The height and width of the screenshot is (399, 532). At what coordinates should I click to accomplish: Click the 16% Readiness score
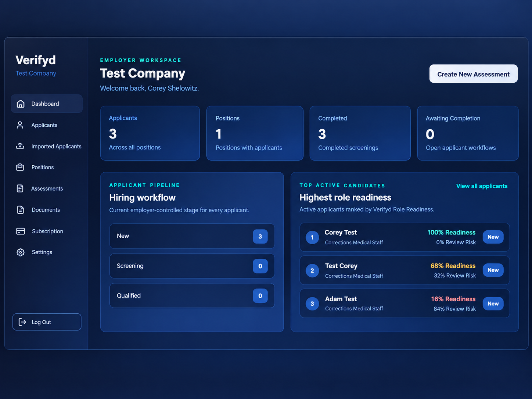tap(453, 299)
